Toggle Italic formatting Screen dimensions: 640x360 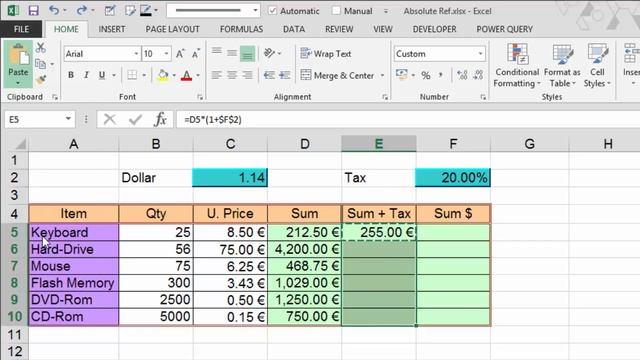click(x=86, y=75)
